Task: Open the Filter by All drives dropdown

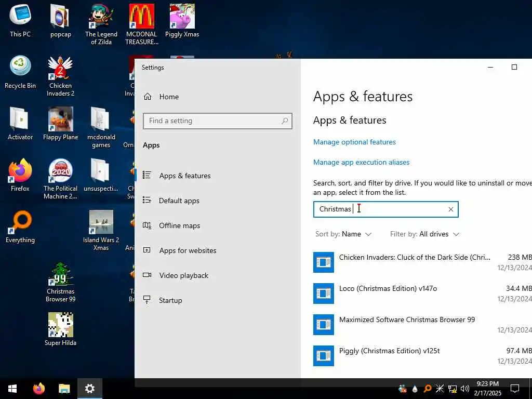Action: pyautogui.click(x=424, y=234)
